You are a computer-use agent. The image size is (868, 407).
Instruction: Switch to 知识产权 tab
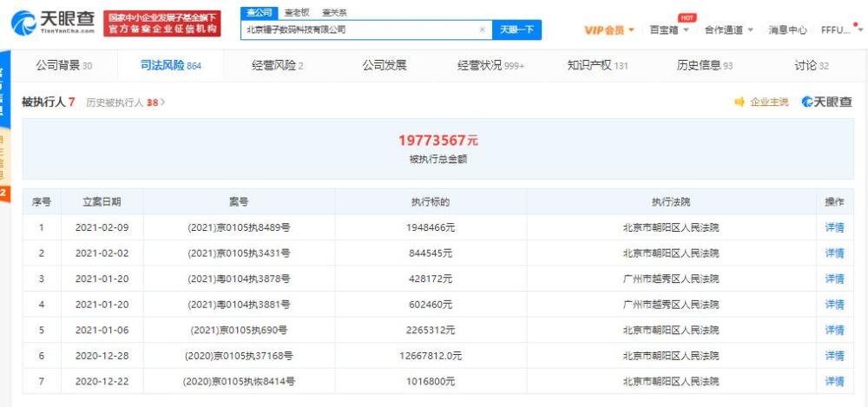[x=597, y=66]
